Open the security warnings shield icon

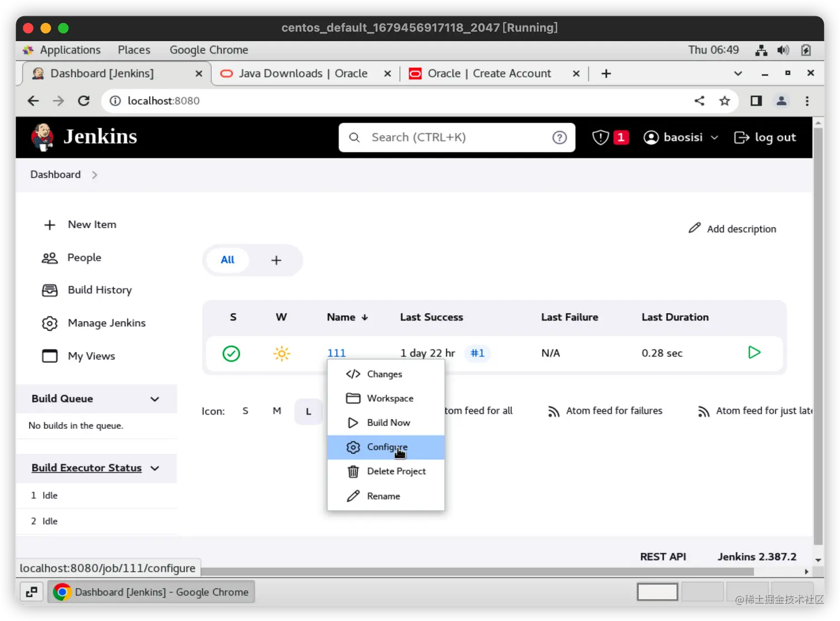click(x=601, y=137)
